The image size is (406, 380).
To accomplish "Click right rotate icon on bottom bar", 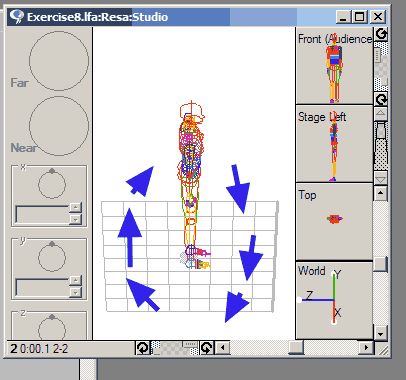I will click(207, 348).
